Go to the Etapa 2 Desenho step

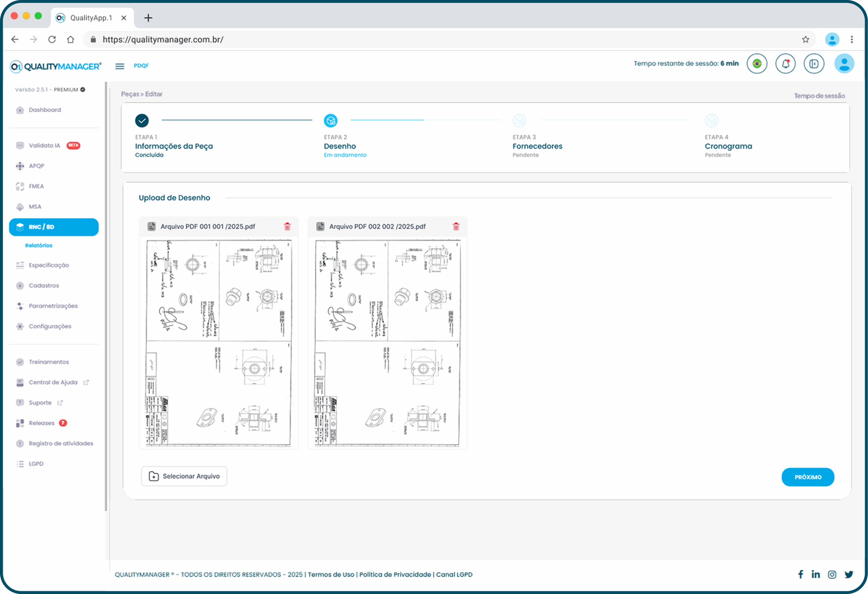[x=331, y=121]
